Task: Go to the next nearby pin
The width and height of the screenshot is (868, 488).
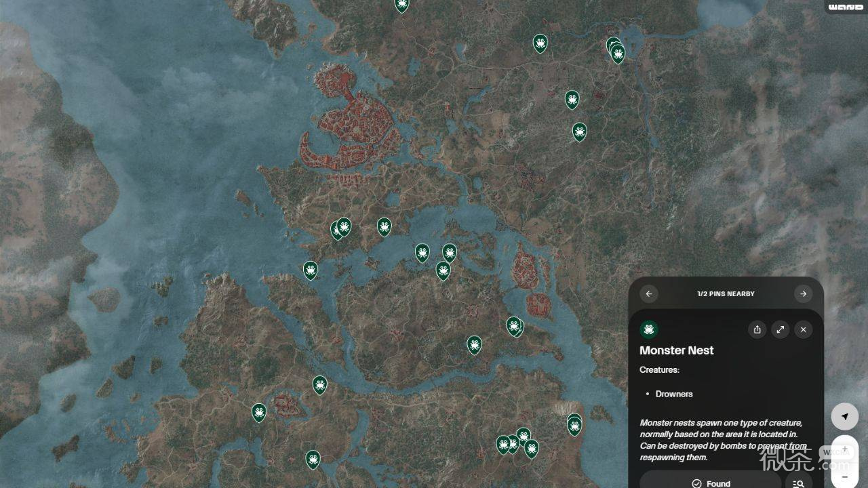Action: point(803,293)
